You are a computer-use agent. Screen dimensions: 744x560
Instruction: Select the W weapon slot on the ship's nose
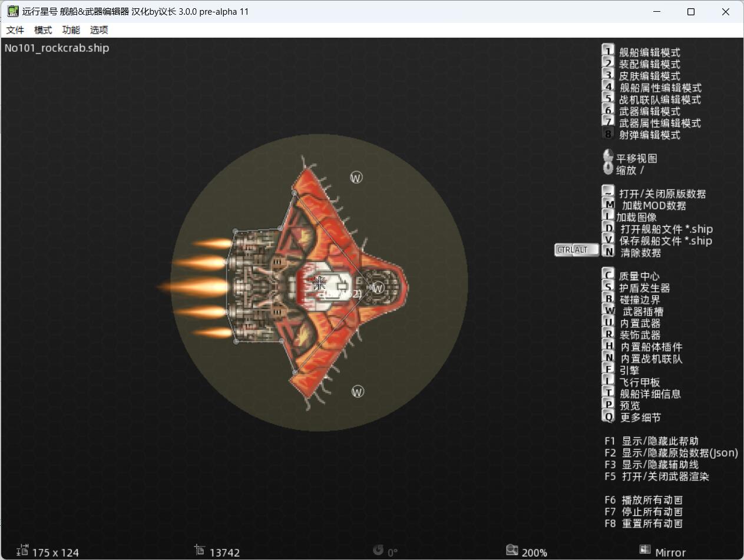coord(378,288)
